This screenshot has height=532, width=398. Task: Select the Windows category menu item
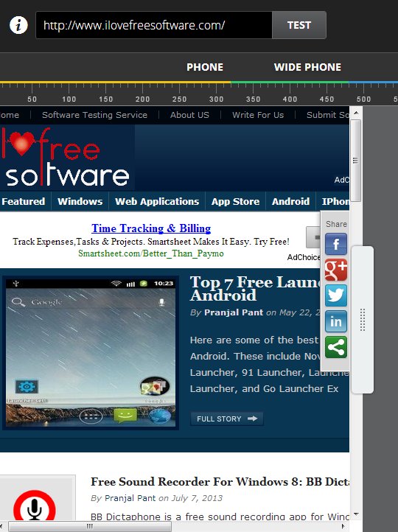click(80, 202)
